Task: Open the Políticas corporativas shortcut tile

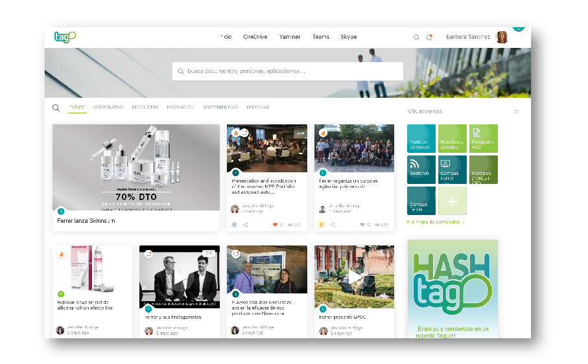Action: point(421,139)
